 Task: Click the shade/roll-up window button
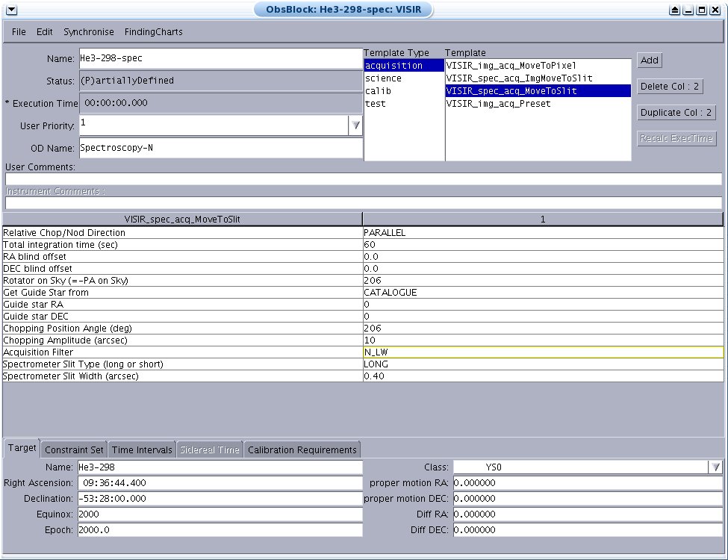pos(674,10)
